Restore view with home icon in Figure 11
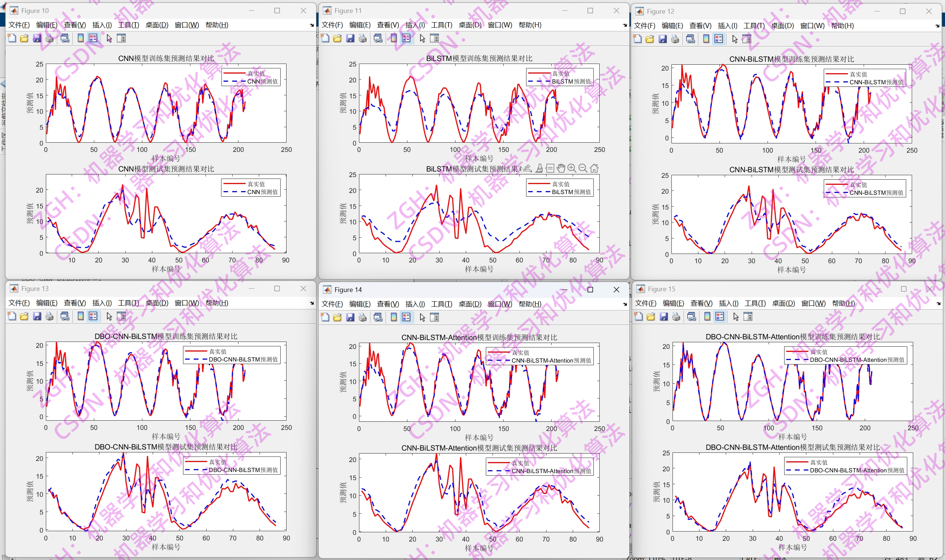Image resolution: width=945 pixels, height=560 pixels. click(x=594, y=168)
